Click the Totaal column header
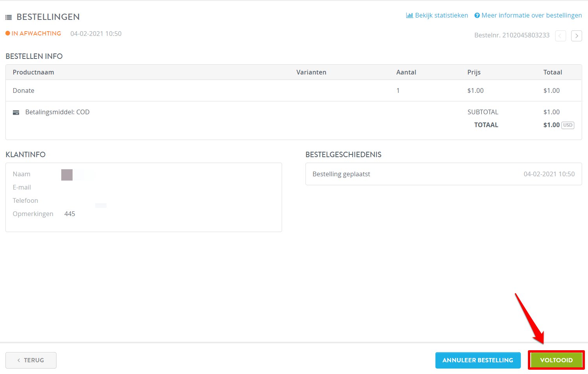The width and height of the screenshot is (588, 374). [552, 72]
